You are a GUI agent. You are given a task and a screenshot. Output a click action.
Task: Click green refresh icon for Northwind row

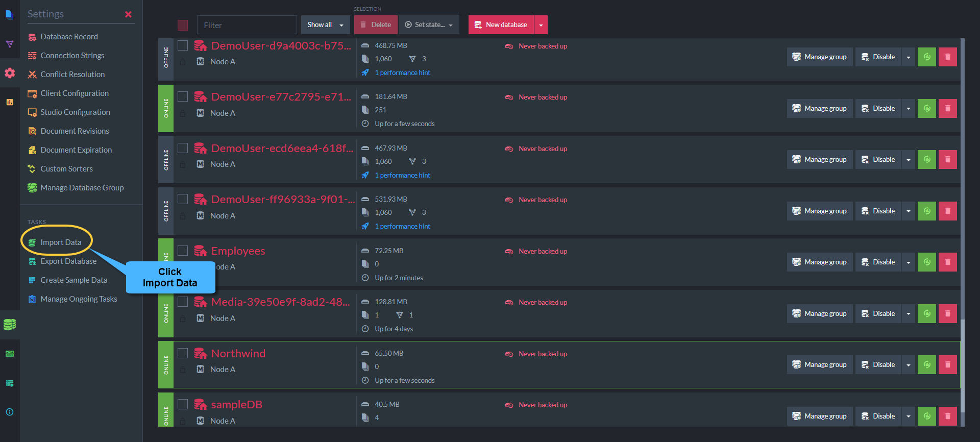(927, 364)
